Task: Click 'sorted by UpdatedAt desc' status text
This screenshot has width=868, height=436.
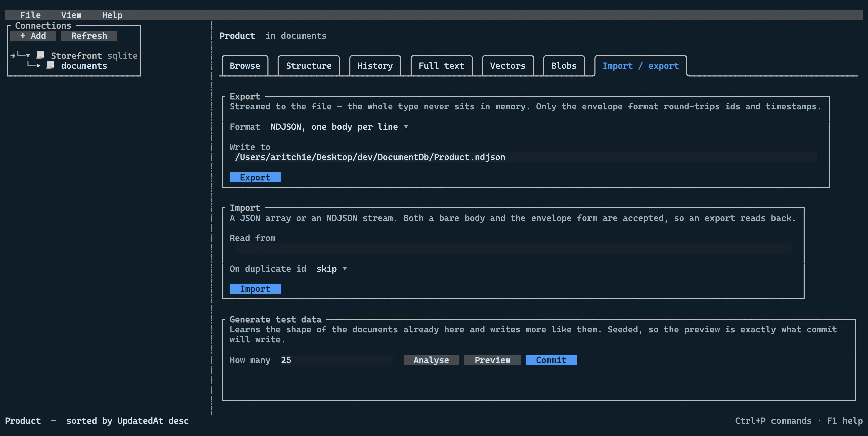Action: (x=127, y=421)
